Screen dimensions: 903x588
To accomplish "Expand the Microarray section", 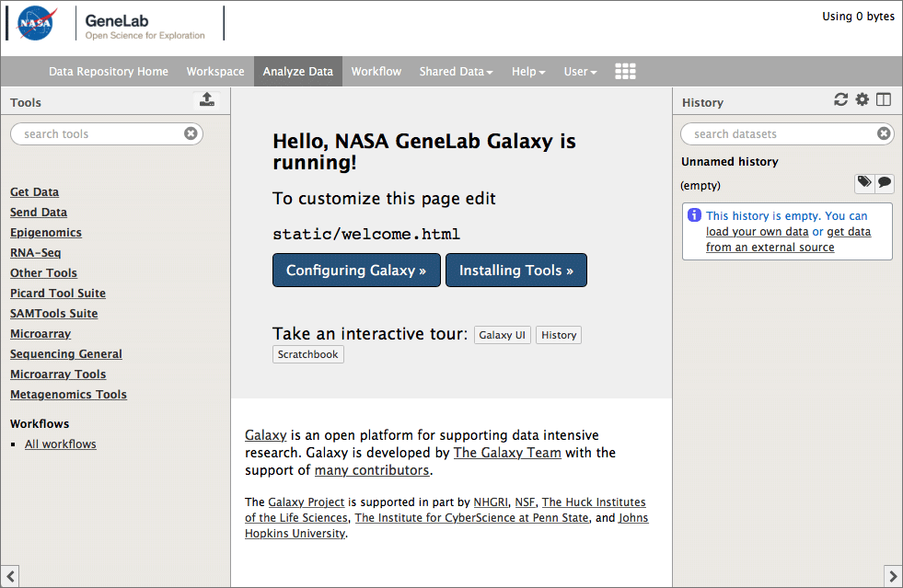I will (x=41, y=333).
